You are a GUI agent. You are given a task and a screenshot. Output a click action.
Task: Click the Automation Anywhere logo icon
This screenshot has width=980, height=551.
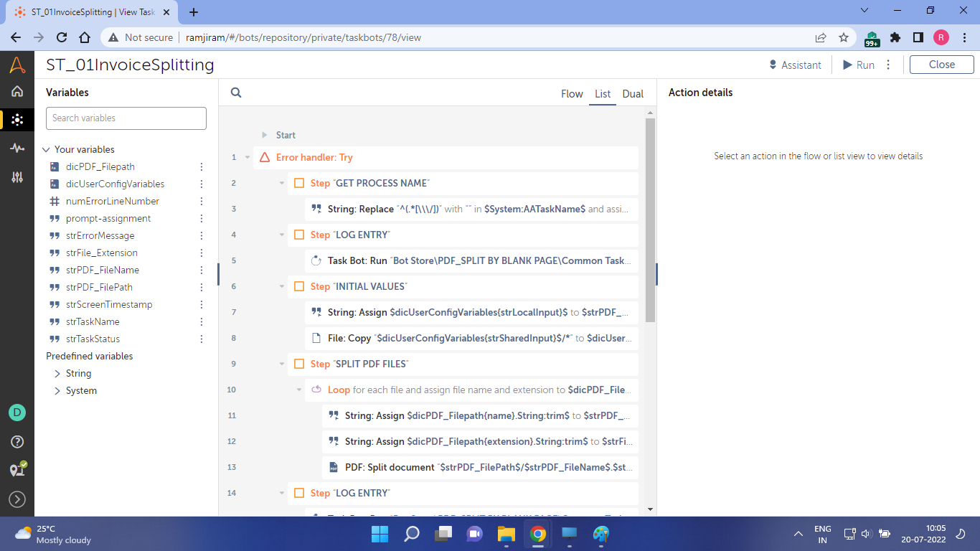click(x=17, y=65)
